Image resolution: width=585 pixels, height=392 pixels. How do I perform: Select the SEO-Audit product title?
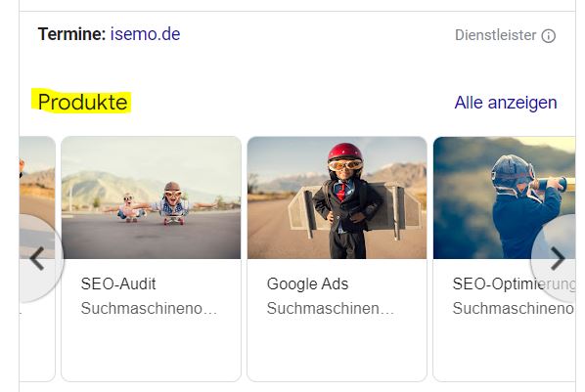tap(118, 284)
